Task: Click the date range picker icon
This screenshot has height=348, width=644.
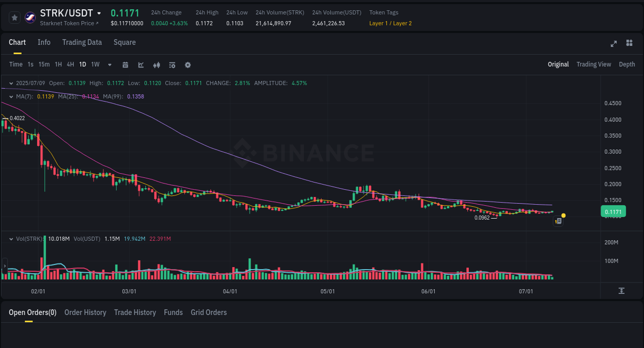Action: (126, 64)
